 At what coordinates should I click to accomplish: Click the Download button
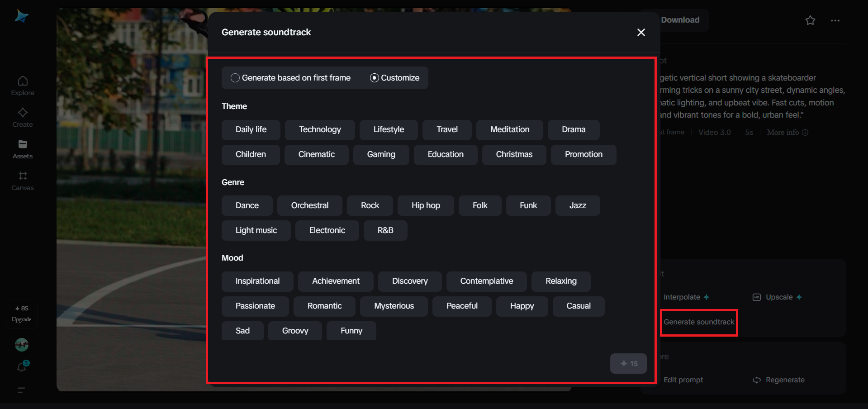click(680, 20)
